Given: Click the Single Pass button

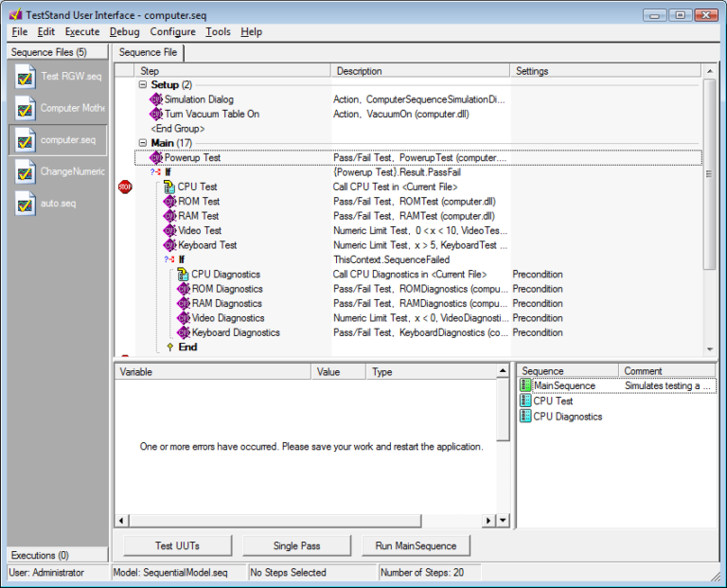Looking at the screenshot, I should pos(296,546).
